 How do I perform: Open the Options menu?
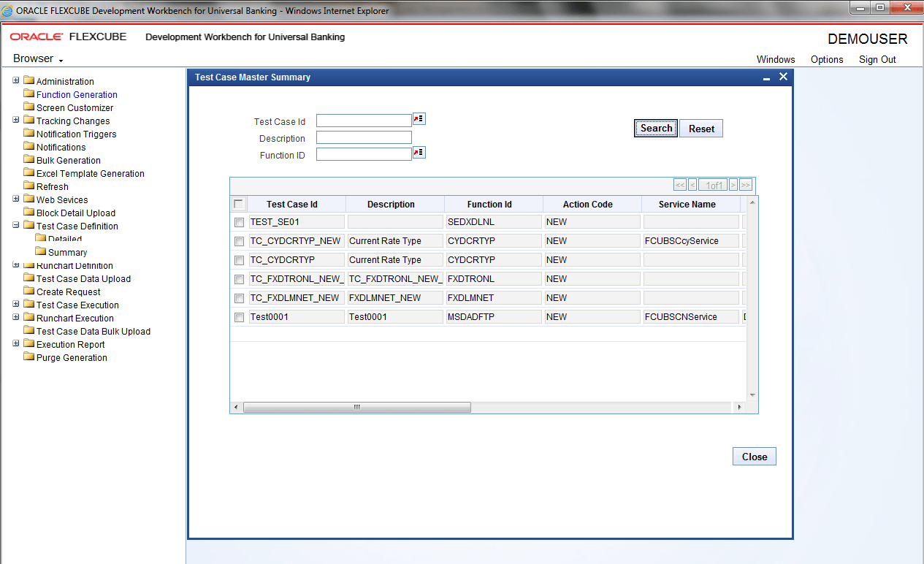(827, 60)
